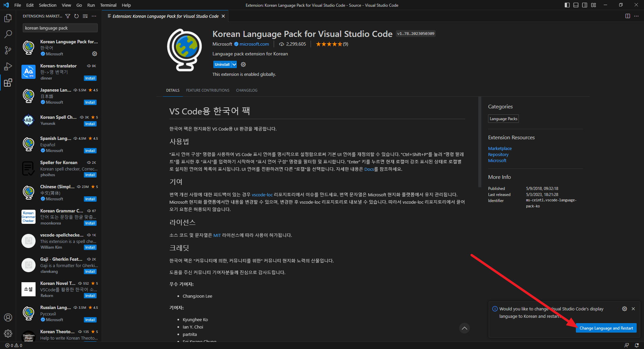
Task: Select the Language Packs category tag
Action: [x=503, y=119]
